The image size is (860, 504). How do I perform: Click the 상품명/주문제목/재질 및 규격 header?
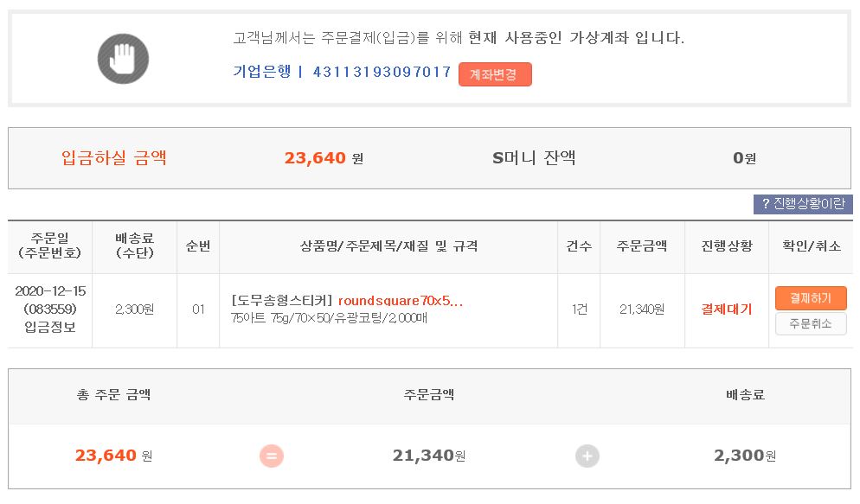point(388,246)
